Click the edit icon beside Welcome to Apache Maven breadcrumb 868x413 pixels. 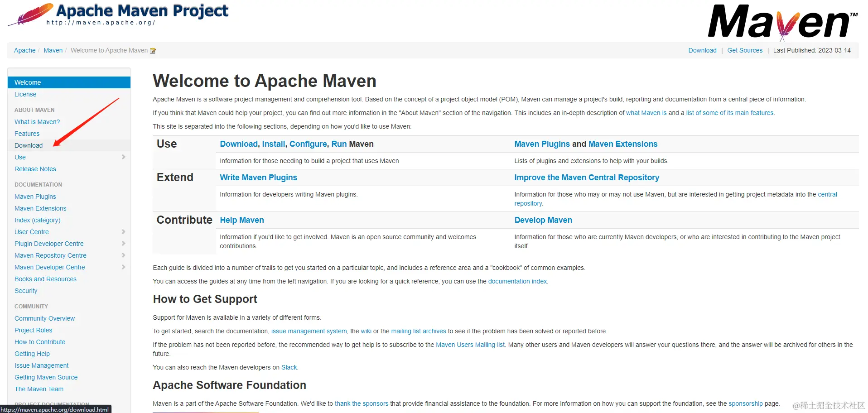pos(153,51)
